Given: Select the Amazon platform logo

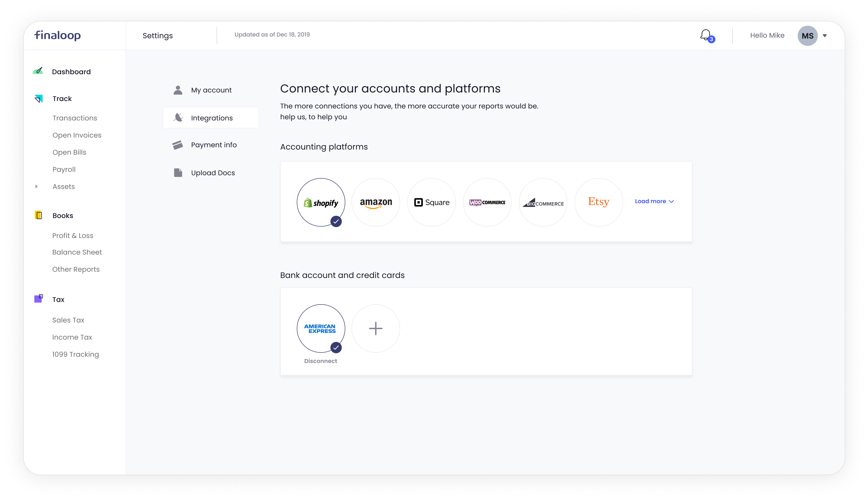Looking at the screenshot, I should [376, 202].
